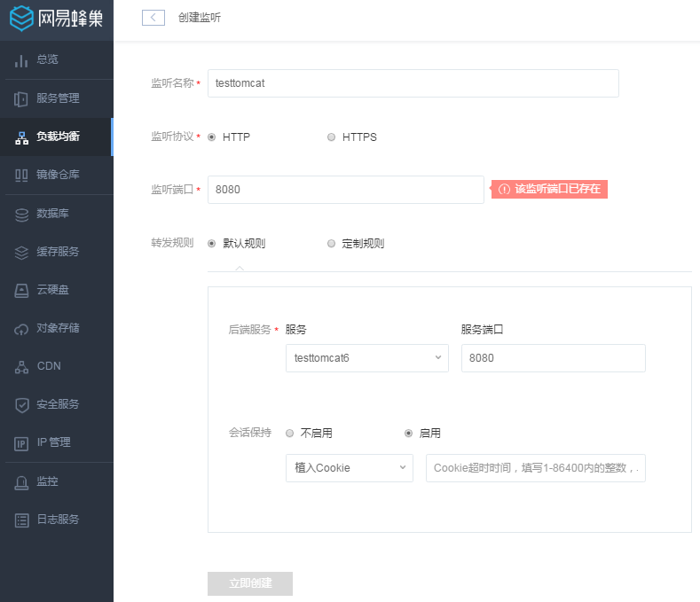Click the Cookie超时时间 input field
700x602 pixels.
click(x=535, y=468)
